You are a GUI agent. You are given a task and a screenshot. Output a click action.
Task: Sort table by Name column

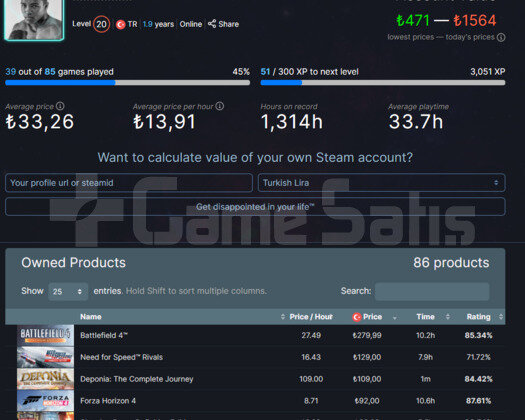91,317
